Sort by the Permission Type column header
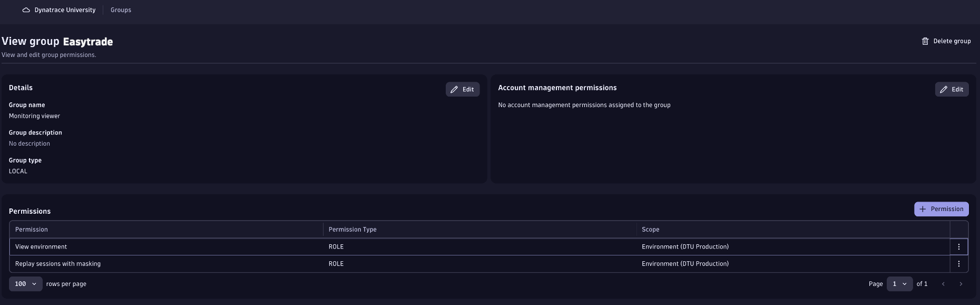This screenshot has height=305, width=980. (x=352, y=230)
